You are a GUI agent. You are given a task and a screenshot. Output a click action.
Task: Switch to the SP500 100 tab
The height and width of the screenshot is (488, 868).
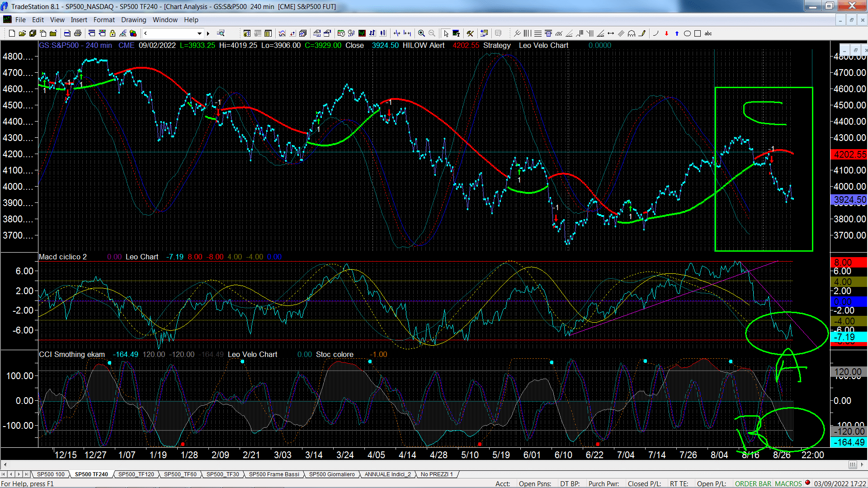point(51,474)
